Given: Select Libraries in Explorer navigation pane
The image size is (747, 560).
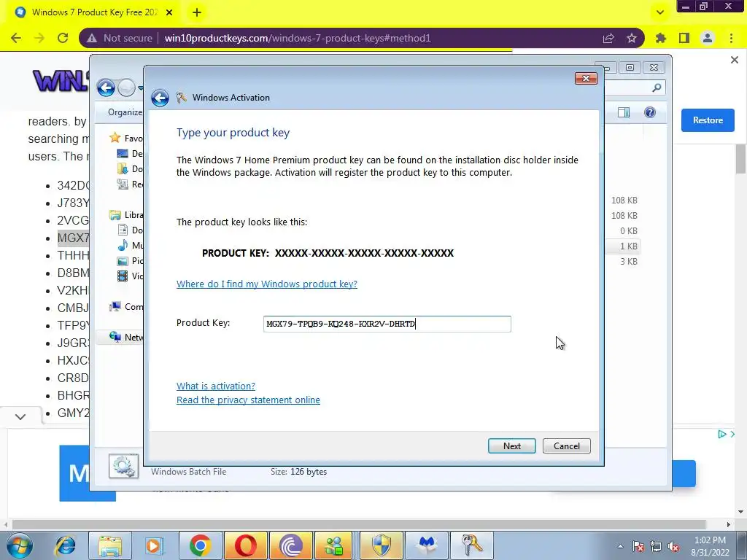Looking at the screenshot, I should 126,215.
